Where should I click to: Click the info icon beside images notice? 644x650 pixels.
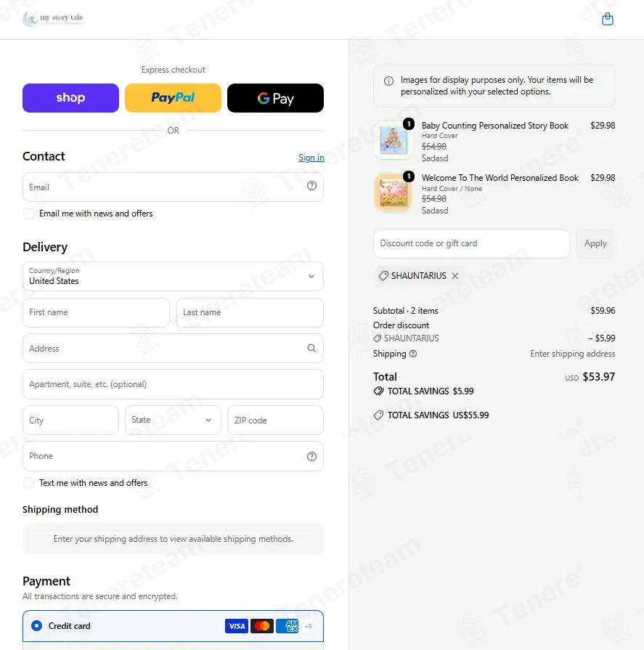click(388, 81)
